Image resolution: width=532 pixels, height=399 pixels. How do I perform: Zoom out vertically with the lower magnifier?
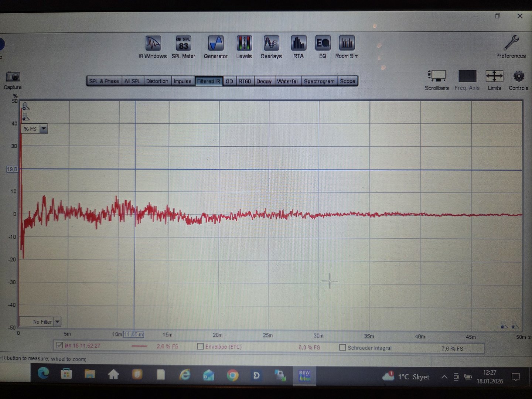(25, 117)
